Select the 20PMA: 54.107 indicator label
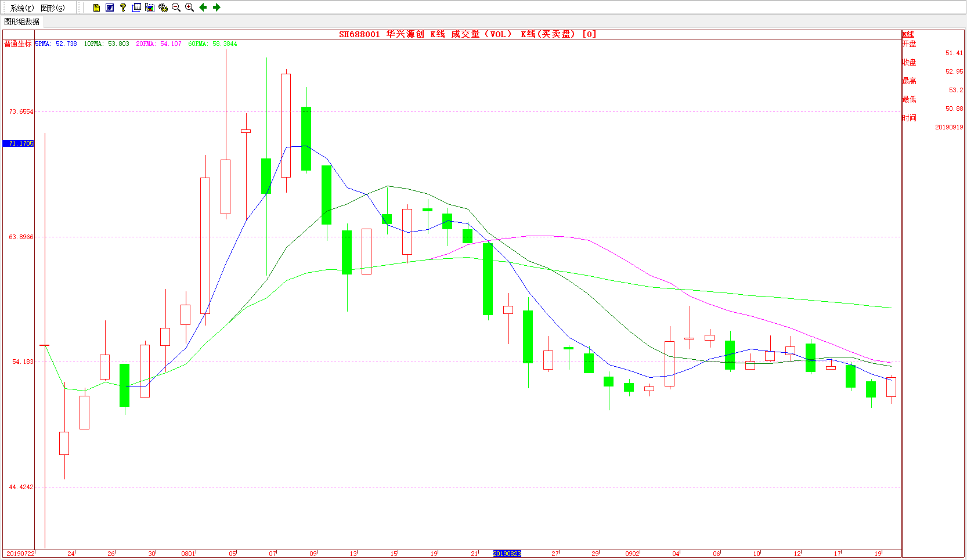Viewport: 967px width, 560px height. coord(158,44)
